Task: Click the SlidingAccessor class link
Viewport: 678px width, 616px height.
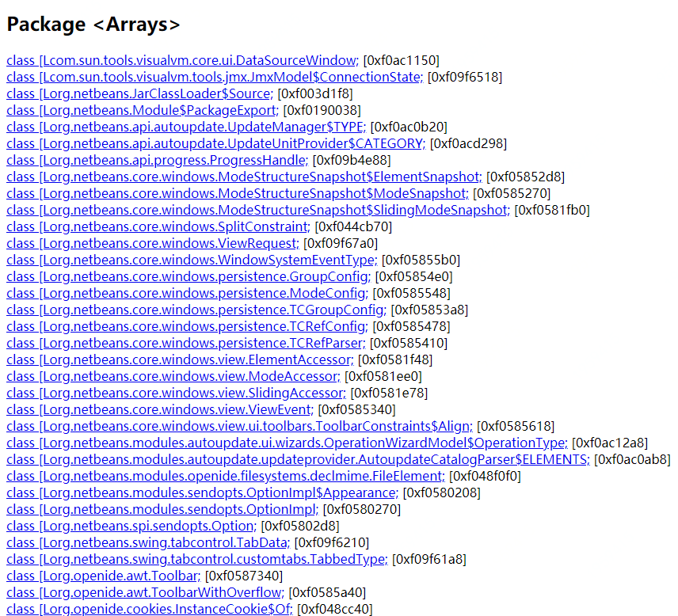Action: tap(176, 394)
